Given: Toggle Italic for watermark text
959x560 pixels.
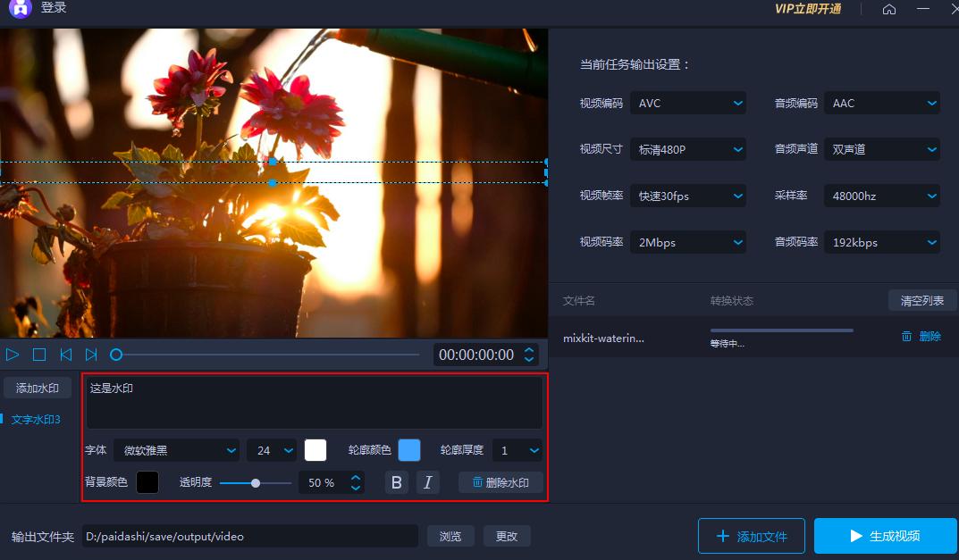Looking at the screenshot, I should (x=427, y=482).
